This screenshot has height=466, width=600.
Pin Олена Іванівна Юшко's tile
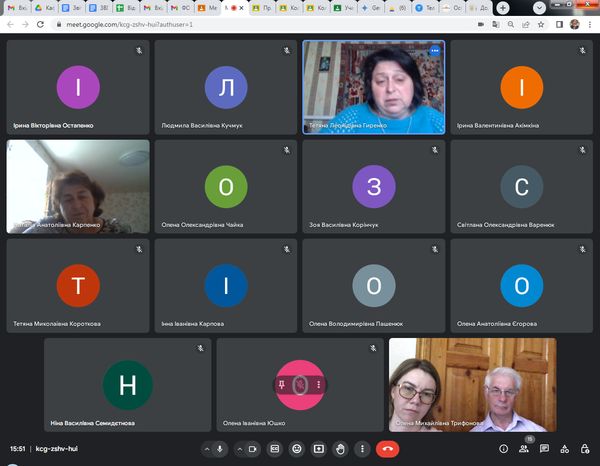point(282,385)
